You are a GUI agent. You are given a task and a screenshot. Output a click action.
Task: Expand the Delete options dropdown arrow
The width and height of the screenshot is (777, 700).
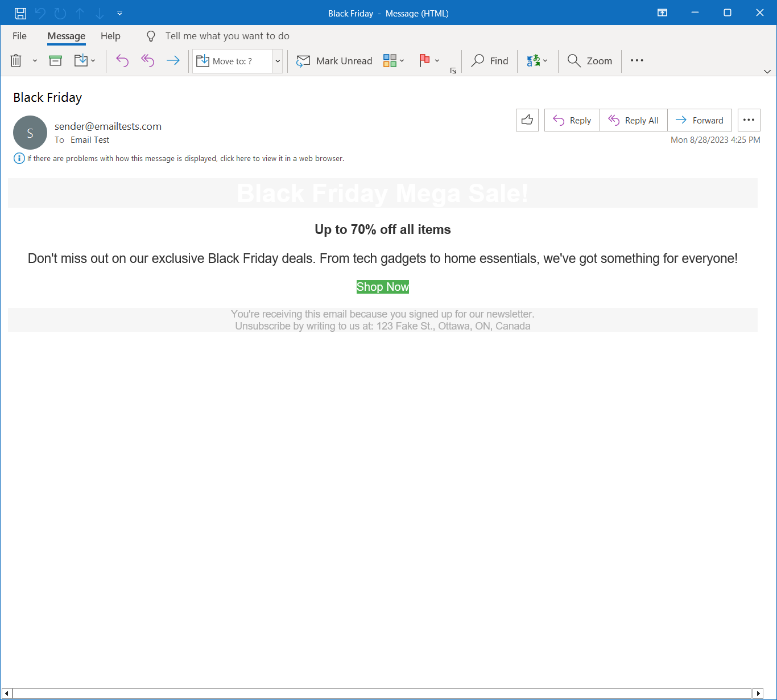[x=35, y=61]
